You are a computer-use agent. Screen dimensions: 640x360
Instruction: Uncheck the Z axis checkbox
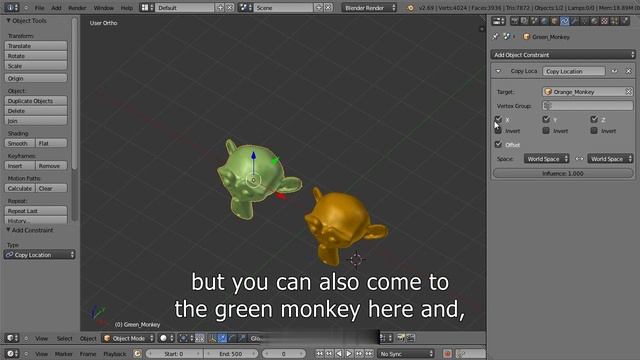coord(594,119)
